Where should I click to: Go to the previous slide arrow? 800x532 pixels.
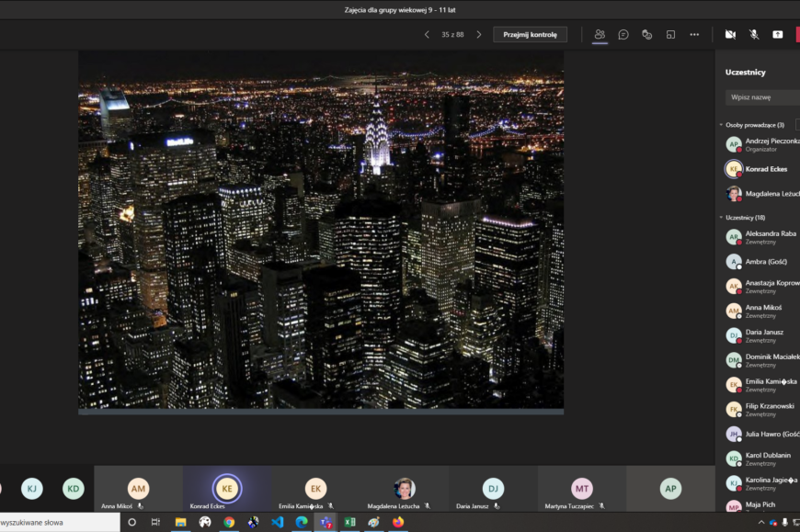coord(427,35)
